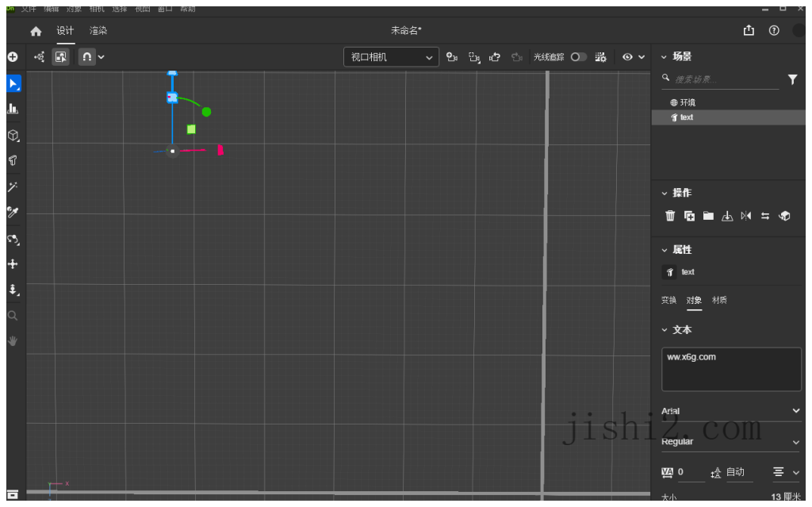Pick the align and distribute tool

[x=13, y=109]
